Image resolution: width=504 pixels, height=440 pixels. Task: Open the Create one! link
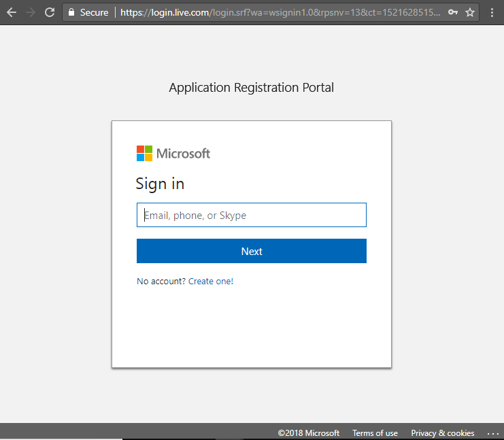[x=211, y=282]
